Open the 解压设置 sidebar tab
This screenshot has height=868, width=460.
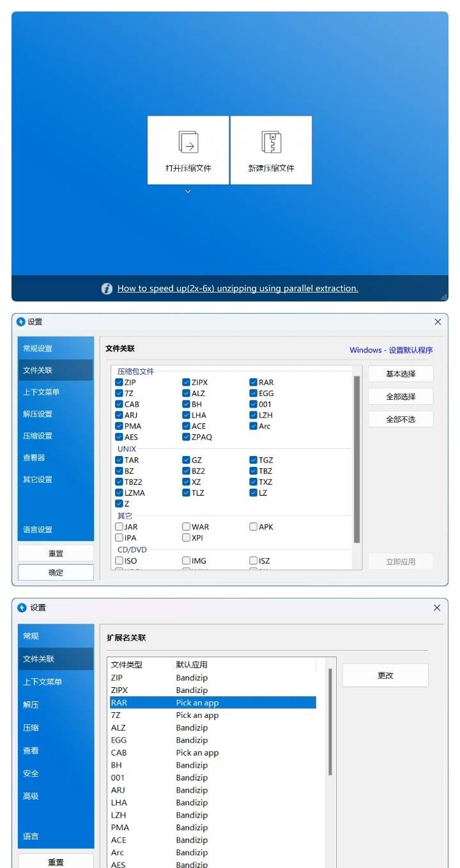click(x=38, y=414)
